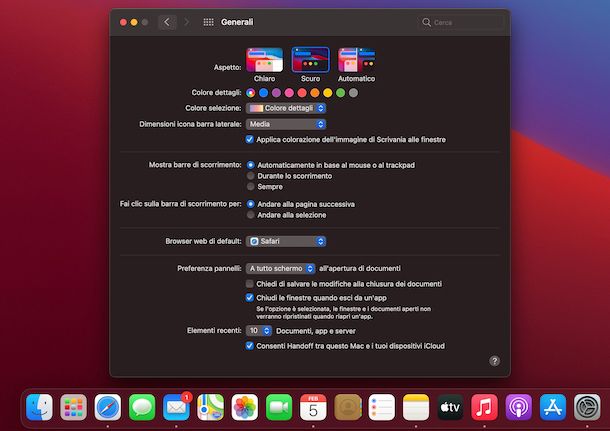Pick the multicolor accent color
Screen dimensions: 610x431
[x=251, y=93]
